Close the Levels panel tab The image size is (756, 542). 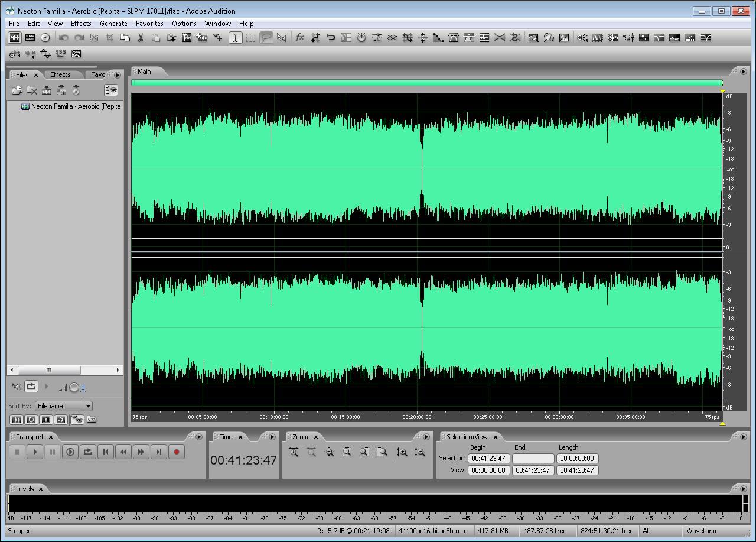(41, 489)
